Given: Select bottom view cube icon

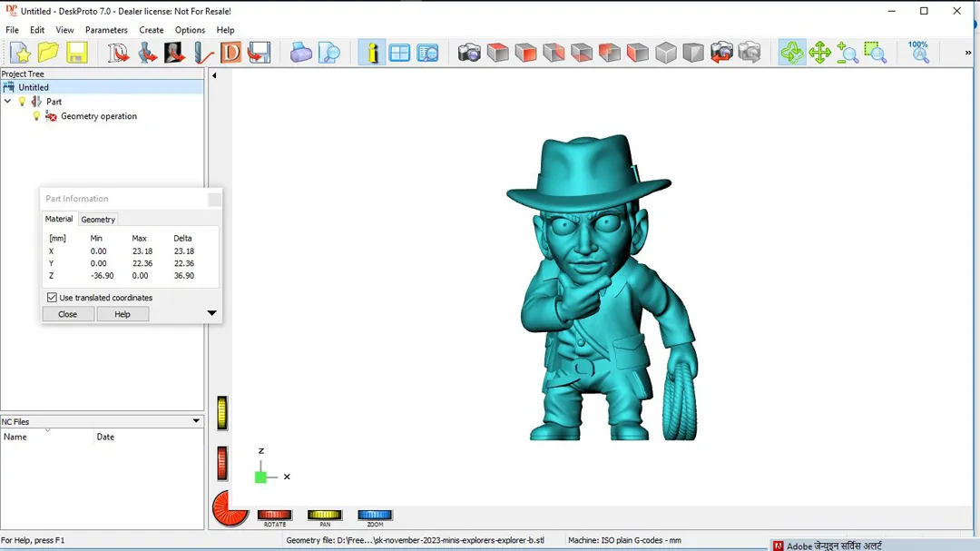Looking at the screenshot, I should 582,53.
